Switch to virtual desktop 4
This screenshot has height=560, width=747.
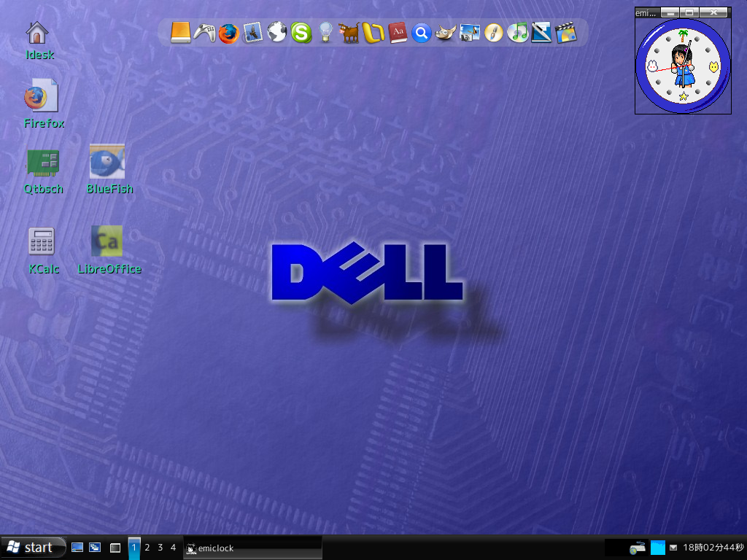173,547
